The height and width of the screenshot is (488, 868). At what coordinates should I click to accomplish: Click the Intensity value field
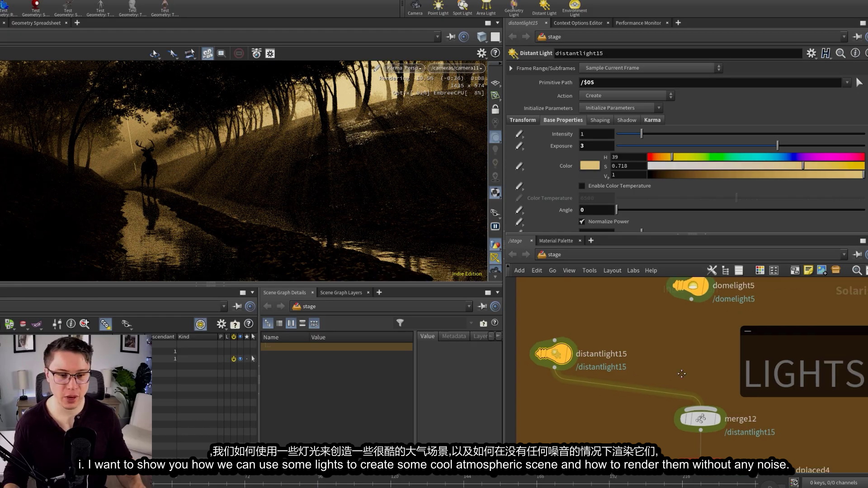pyautogui.click(x=597, y=134)
